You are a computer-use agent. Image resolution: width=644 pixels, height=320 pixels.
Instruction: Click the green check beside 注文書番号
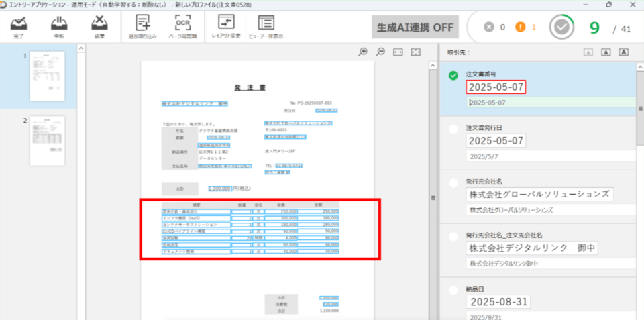[x=453, y=76]
